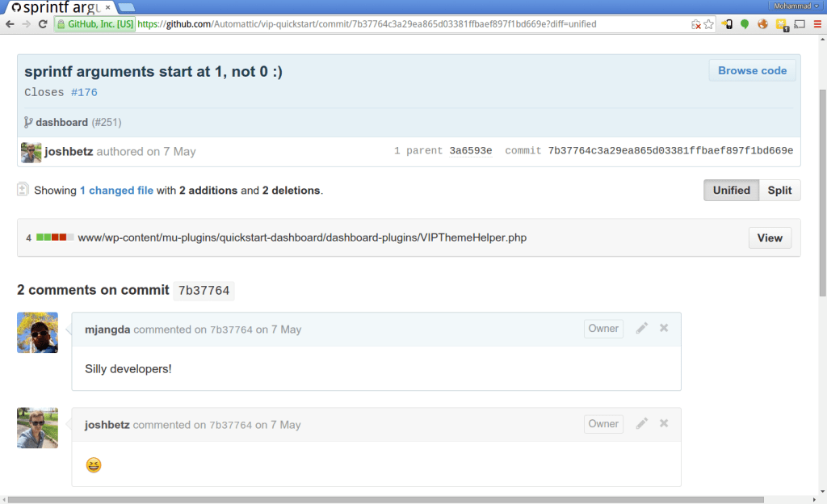
Task: Edit mjangda's comment with pencil icon
Action: [x=641, y=328]
